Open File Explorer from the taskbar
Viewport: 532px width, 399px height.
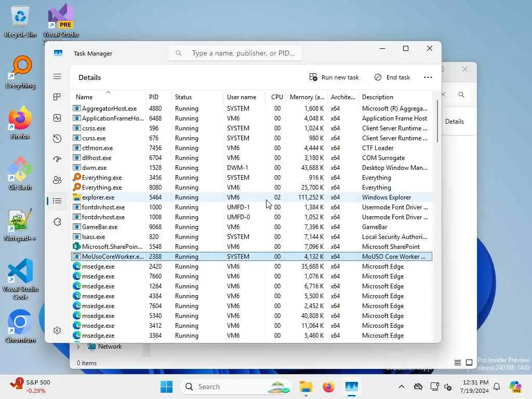(305, 387)
